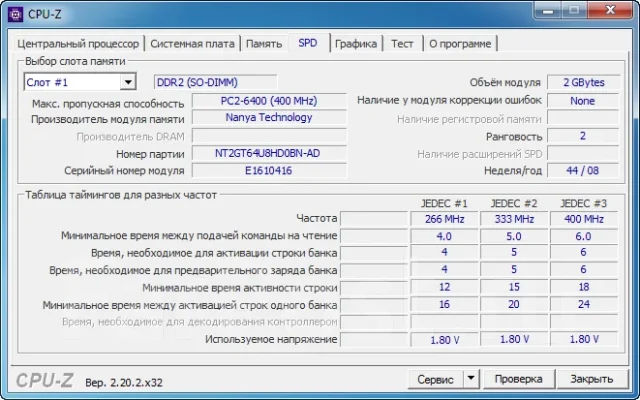Click the Проверка button
Image resolution: width=640 pixels, height=400 pixels.
point(518,379)
